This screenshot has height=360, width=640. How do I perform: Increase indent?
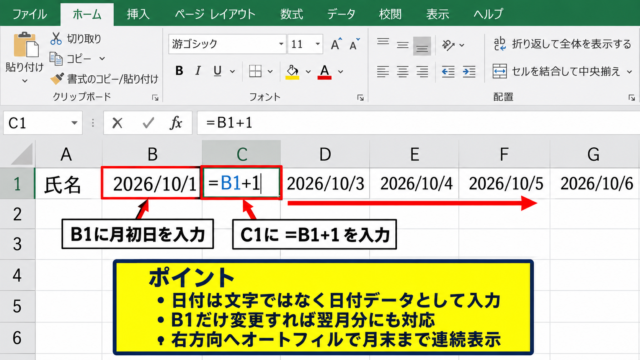(x=469, y=71)
